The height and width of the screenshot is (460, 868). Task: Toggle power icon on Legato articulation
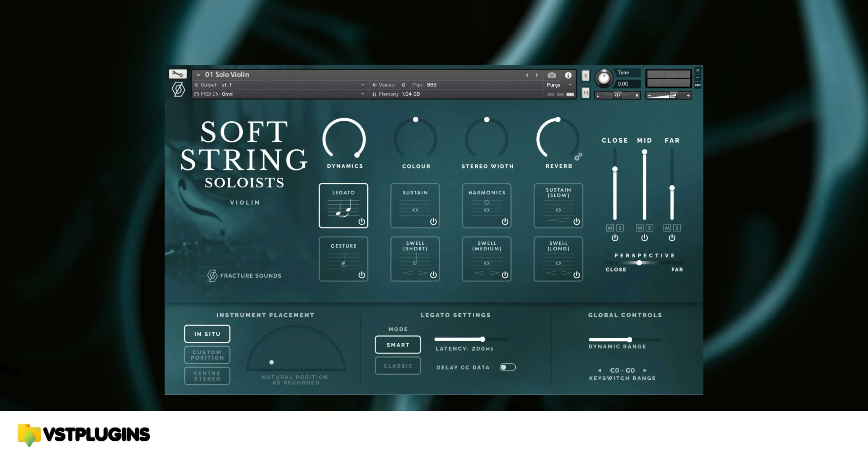pos(362,222)
